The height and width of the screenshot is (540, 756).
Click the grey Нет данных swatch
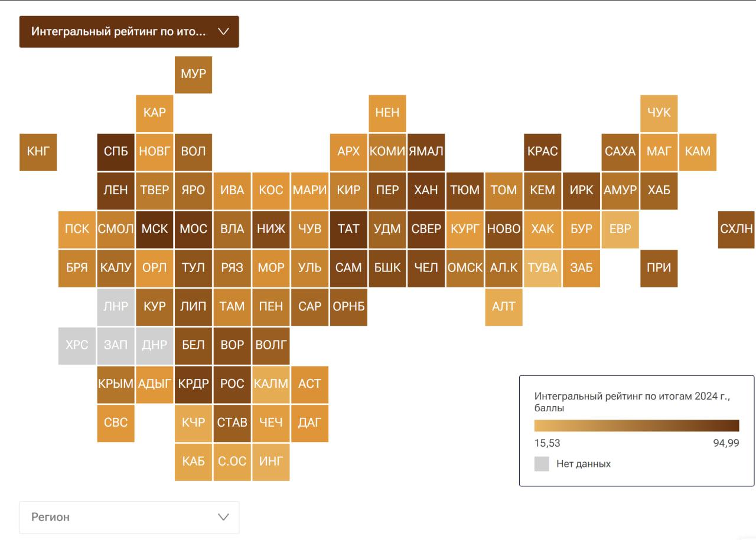pos(542,464)
